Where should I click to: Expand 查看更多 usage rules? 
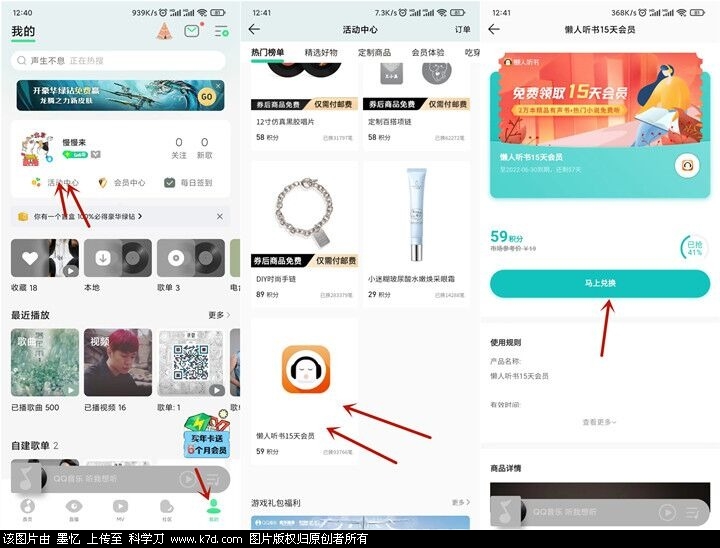[x=599, y=422]
